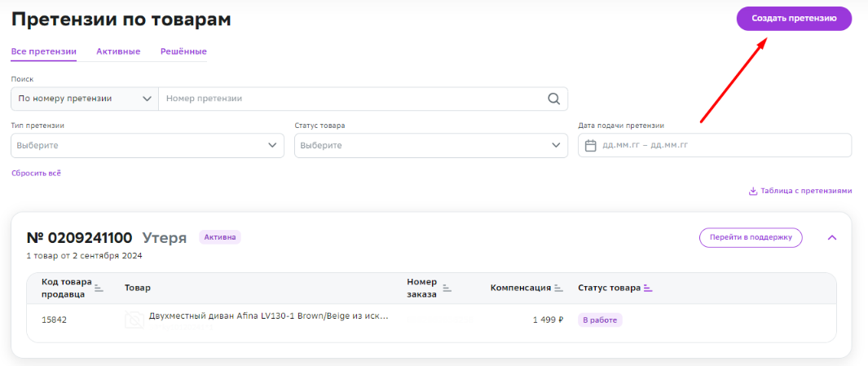
Task: Open the Дата подачи претензии date field
Action: [715, 146]
